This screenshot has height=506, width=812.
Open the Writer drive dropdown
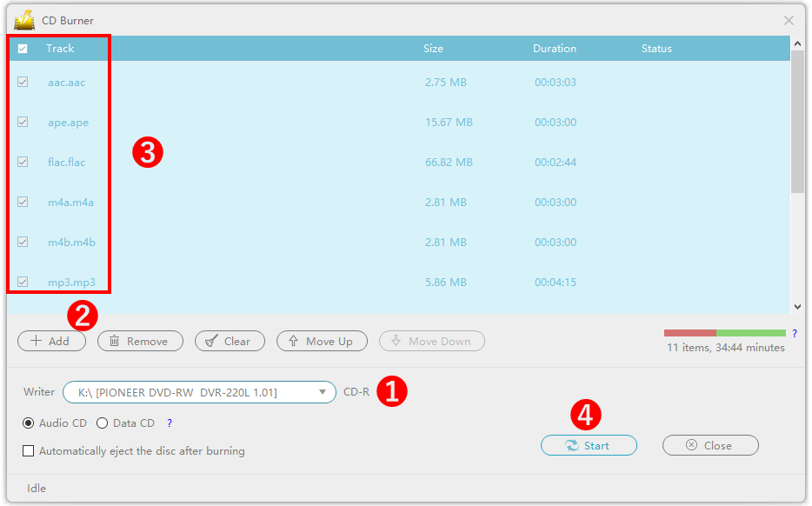pos(322,393)
